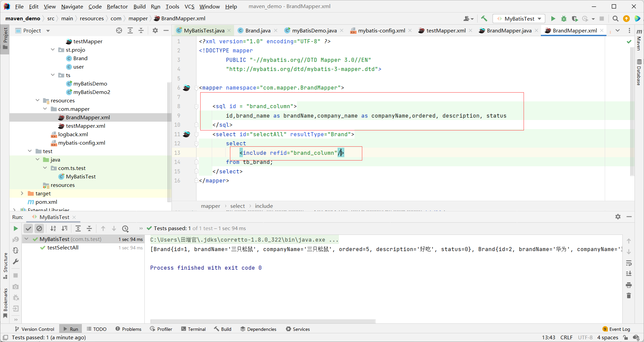Start debugging with the bug icon
The image size is (644, 342).
(x=564, y=19)
